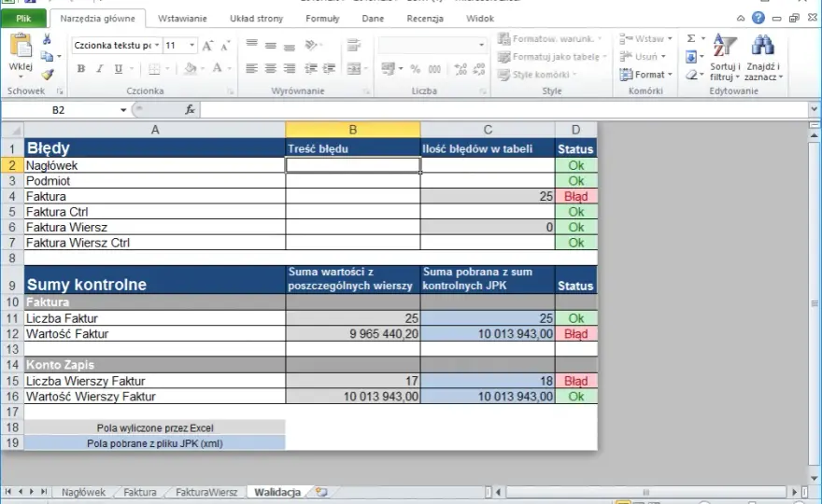
Task: Click the Fill down icon in Edytowanie
Action: coord(691,57)
